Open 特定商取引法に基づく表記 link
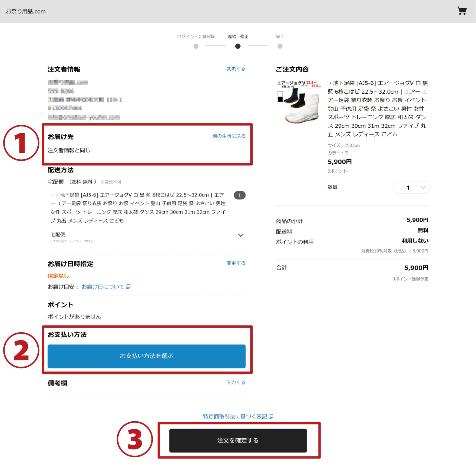Image resolution: width=476 pixels, height=466 pixels. 238,416
